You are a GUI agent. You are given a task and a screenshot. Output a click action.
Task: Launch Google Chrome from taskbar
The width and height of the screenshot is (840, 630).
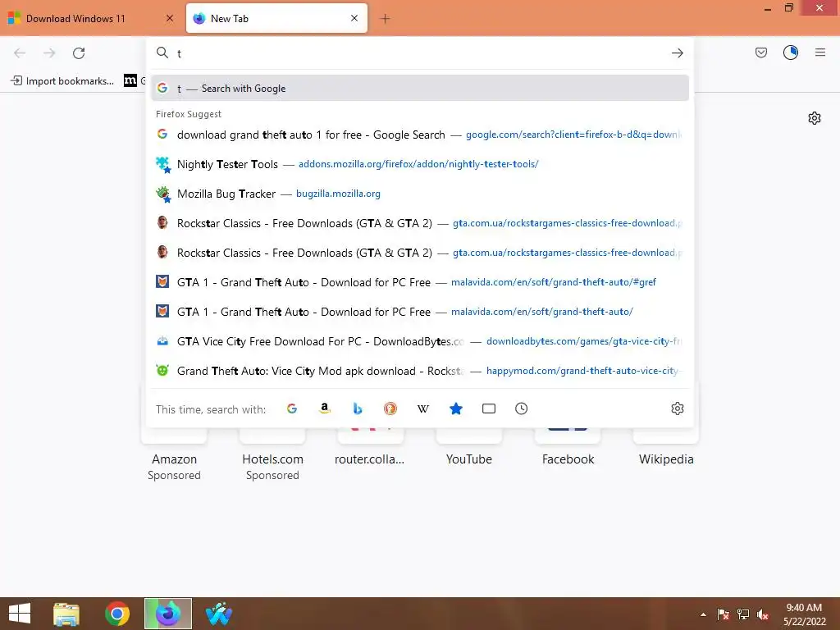[x=116, y=614]
